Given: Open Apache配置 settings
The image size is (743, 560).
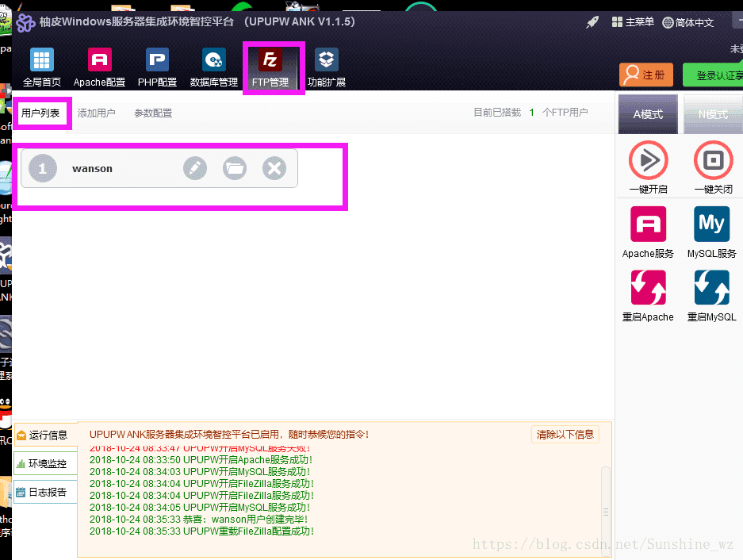Looking at the screenshot, I should pos(99,67).
